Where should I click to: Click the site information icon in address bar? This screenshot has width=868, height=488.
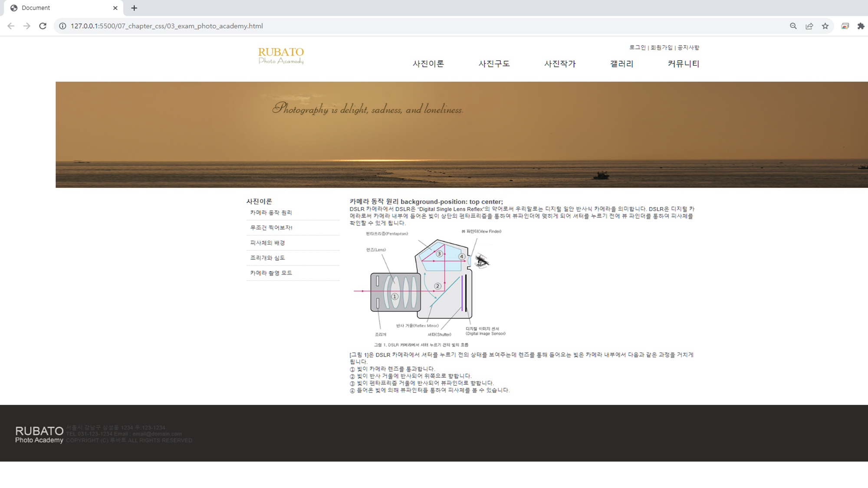(x=62, y=26)
